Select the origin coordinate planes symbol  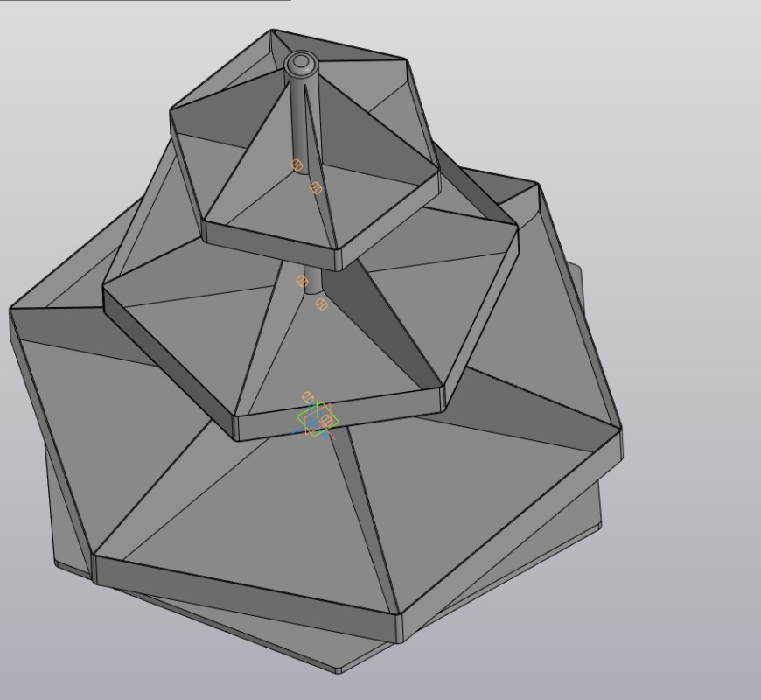tap(316, 420)
